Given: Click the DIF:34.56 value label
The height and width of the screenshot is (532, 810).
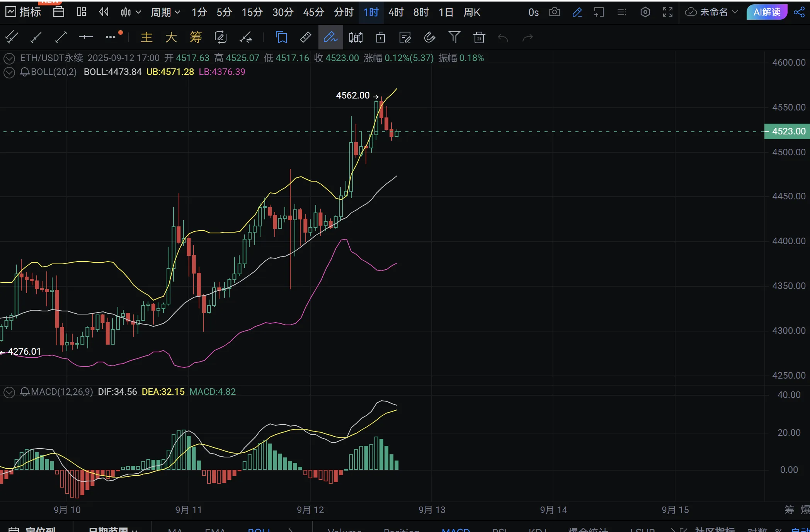Looking at the screenshot, I should (x=117, y=392).
